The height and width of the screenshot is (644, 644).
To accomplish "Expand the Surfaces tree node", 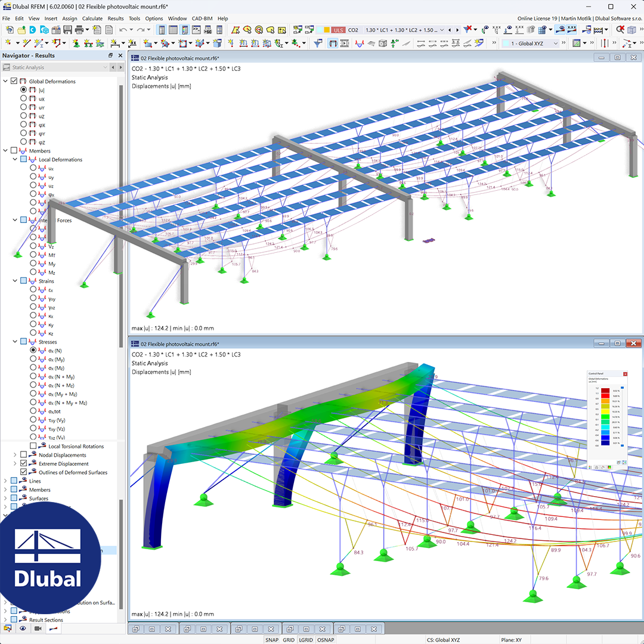I will [x=5, y=498].
